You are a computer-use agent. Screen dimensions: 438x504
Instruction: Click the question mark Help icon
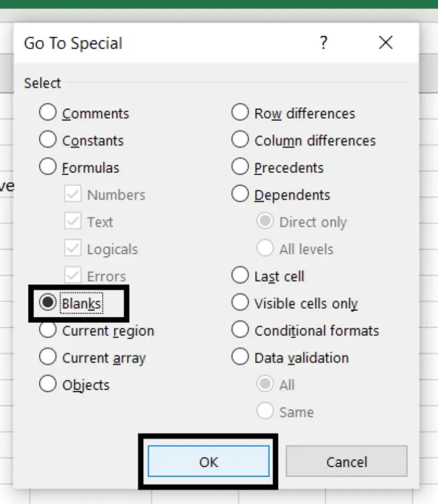coord(324,43)
